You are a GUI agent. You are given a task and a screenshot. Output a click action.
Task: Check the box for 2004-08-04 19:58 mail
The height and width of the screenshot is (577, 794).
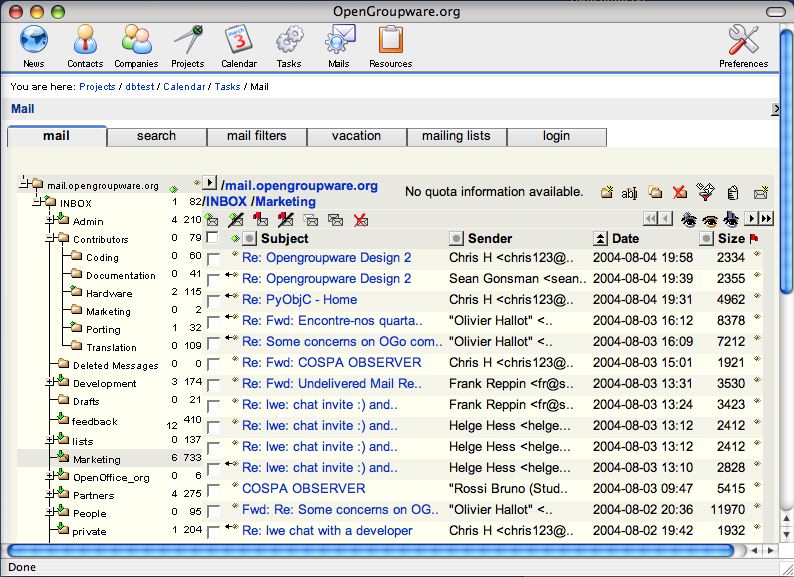(214, 259)
